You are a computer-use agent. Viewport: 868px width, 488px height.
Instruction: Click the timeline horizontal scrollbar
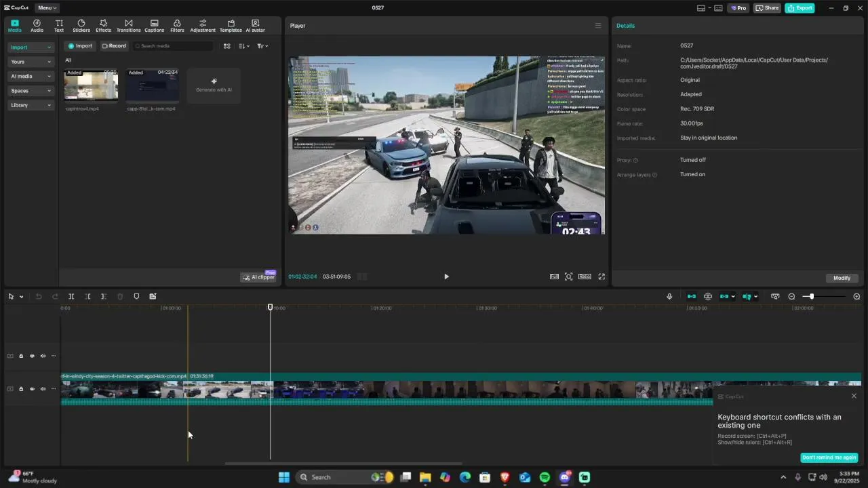pos(343,464)
